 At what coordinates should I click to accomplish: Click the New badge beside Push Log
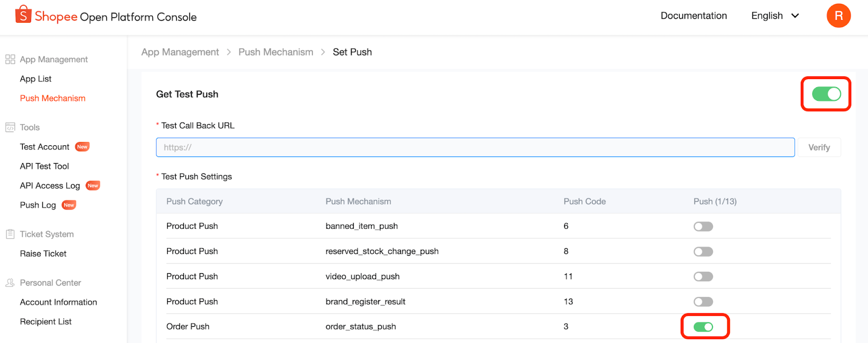click(x=69, y=205)
